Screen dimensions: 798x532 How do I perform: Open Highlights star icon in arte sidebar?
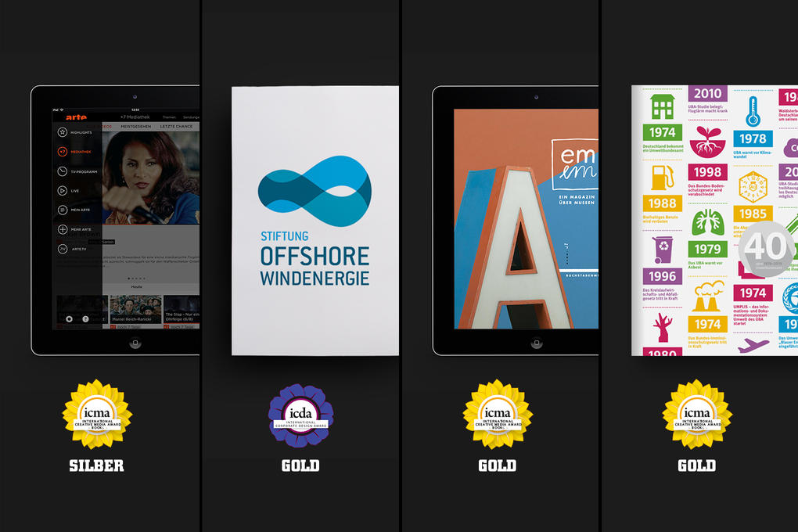point(62,132)
